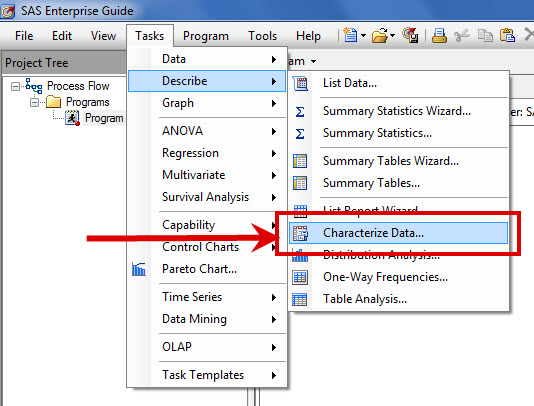Screen dimensions: 534x406
Task: Click the Open folder toolbar icon
Action: point(379,35)
